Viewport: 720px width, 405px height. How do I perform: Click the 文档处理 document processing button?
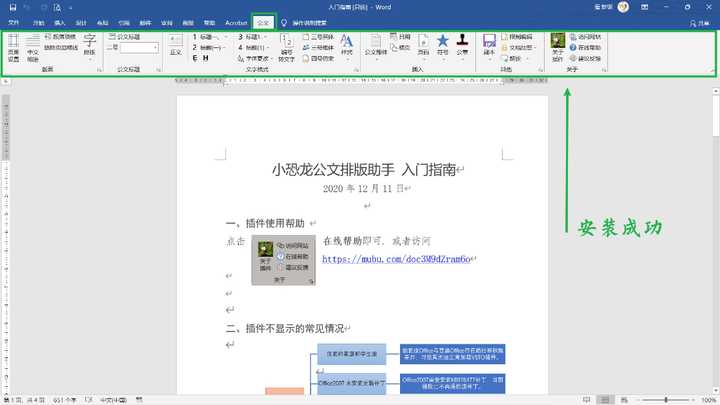pos(517,47)
